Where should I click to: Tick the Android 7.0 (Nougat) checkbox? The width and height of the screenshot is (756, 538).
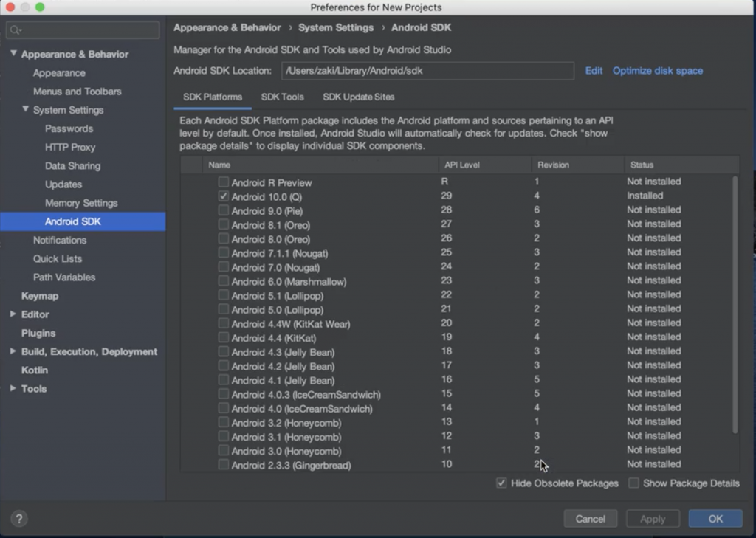223,266
